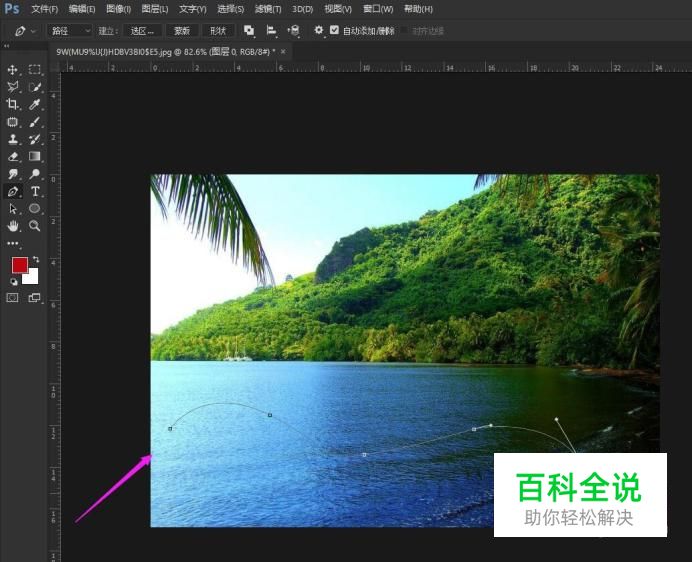Select the History Brush tool
Image resolution: width=692 pixels, height=562 pixels.
tap(34, 139)
